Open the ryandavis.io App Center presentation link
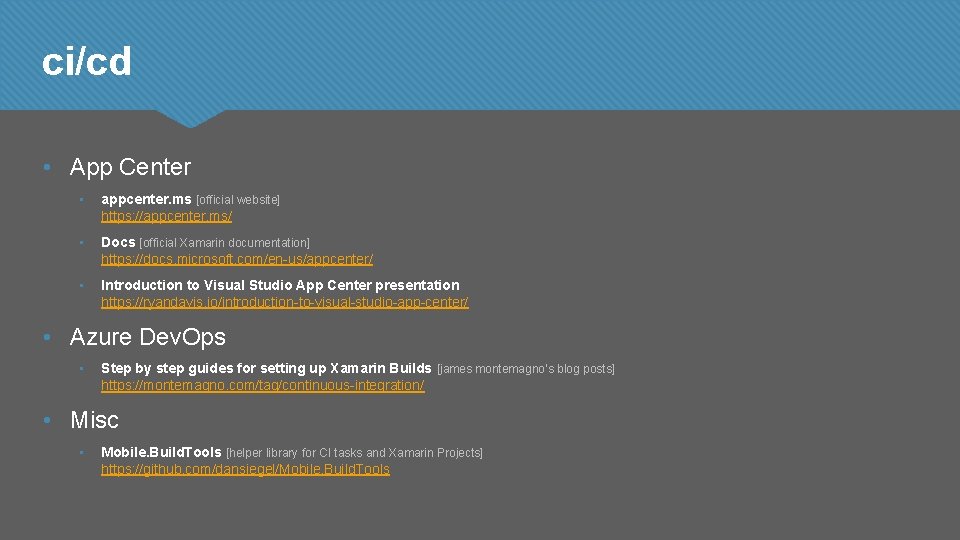This screenshot has height=540, width=960. (285, 302)
